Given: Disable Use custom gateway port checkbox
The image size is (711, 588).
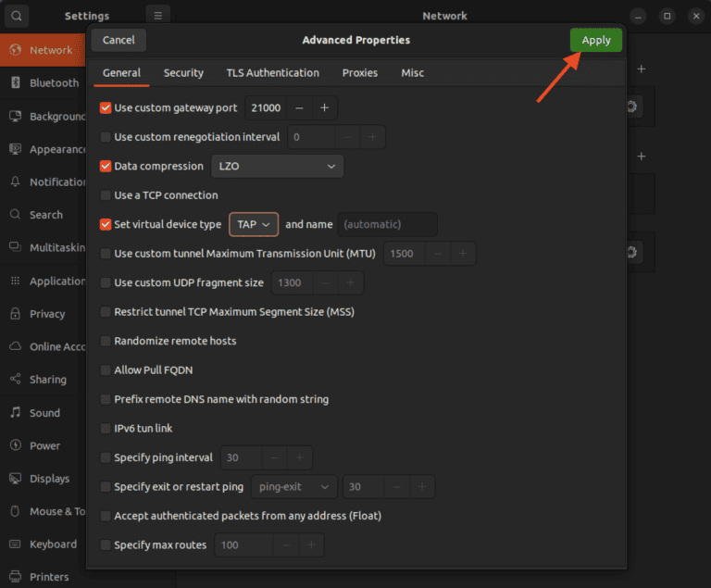Looking at the screenshot, I should click(x=106, y=108).
